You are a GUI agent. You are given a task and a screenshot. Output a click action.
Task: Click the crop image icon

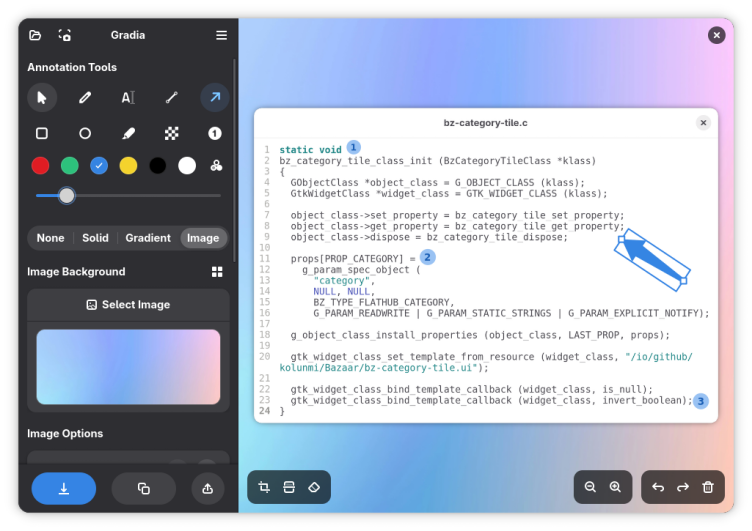pyautogui.click(x=264, y=487)
